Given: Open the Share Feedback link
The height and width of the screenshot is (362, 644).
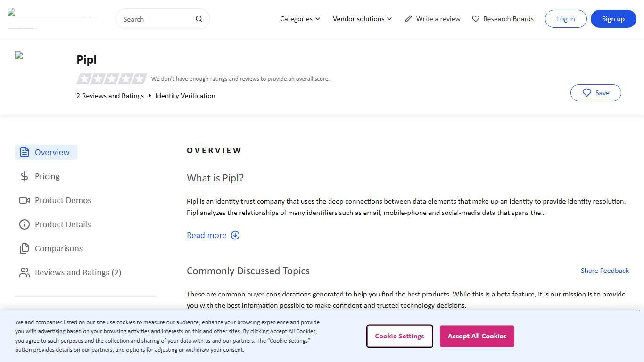Looking at the screenshot, I should point(604,271).
